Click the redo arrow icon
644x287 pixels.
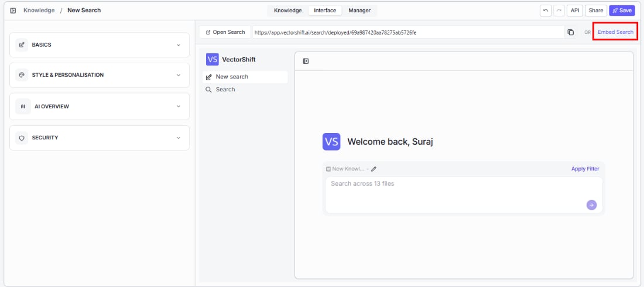[559, 11]
